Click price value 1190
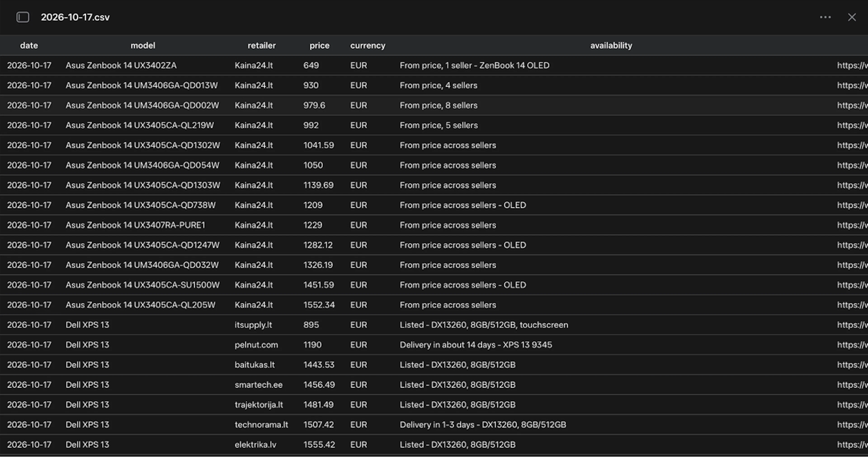The image size is (868, 457). click(312, 345)
